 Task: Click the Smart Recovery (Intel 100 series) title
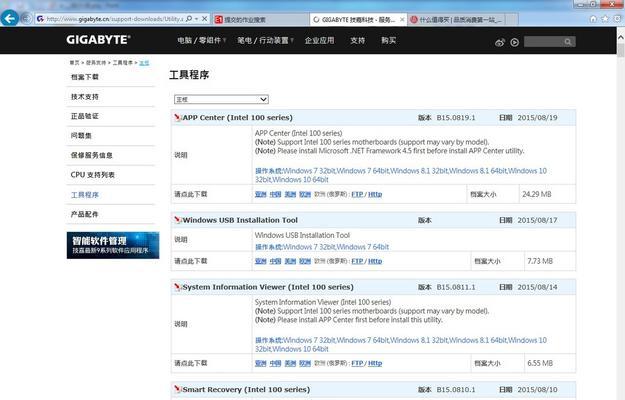(246, 389)
